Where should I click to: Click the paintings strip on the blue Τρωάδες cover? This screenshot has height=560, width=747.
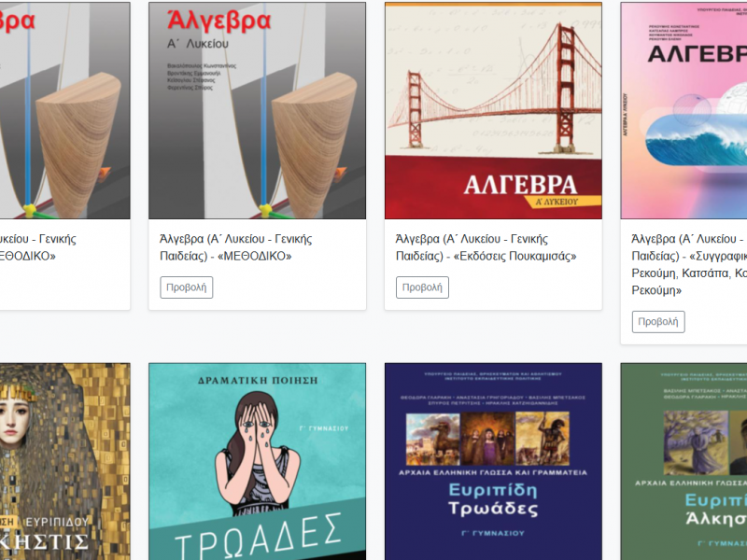[493, 437]
